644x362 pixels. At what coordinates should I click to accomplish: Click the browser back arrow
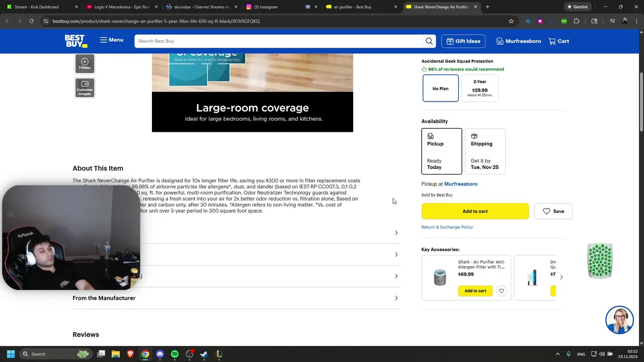coord(7,21)
